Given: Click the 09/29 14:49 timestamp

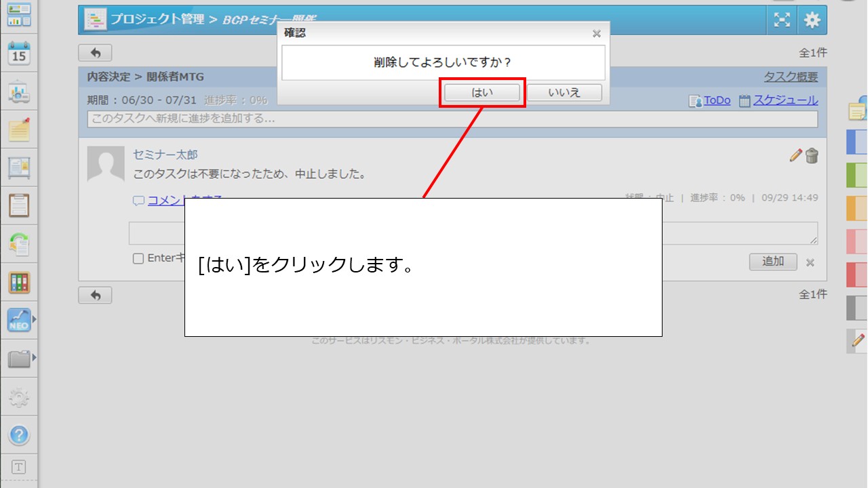Looking at the screenshot, I should coord(789,198).
